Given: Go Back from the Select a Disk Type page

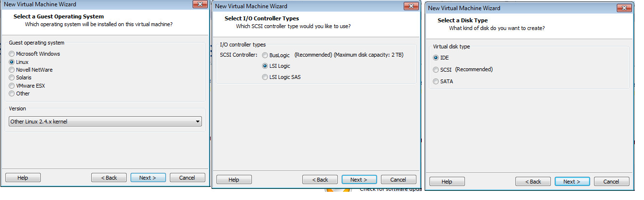Looking at the screenshot, I should (533, 182).
